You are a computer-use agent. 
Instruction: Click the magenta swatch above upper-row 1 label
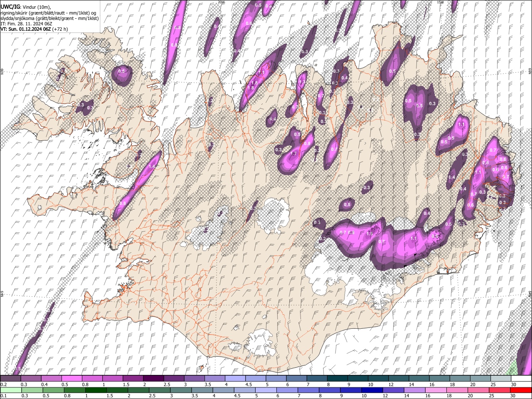coord(113,378)
